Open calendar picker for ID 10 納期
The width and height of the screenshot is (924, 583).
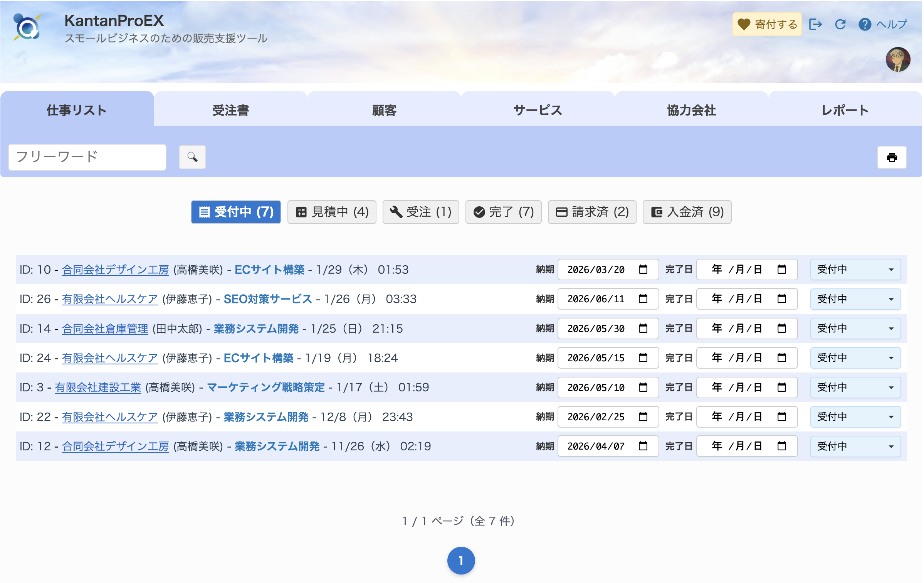643,269
